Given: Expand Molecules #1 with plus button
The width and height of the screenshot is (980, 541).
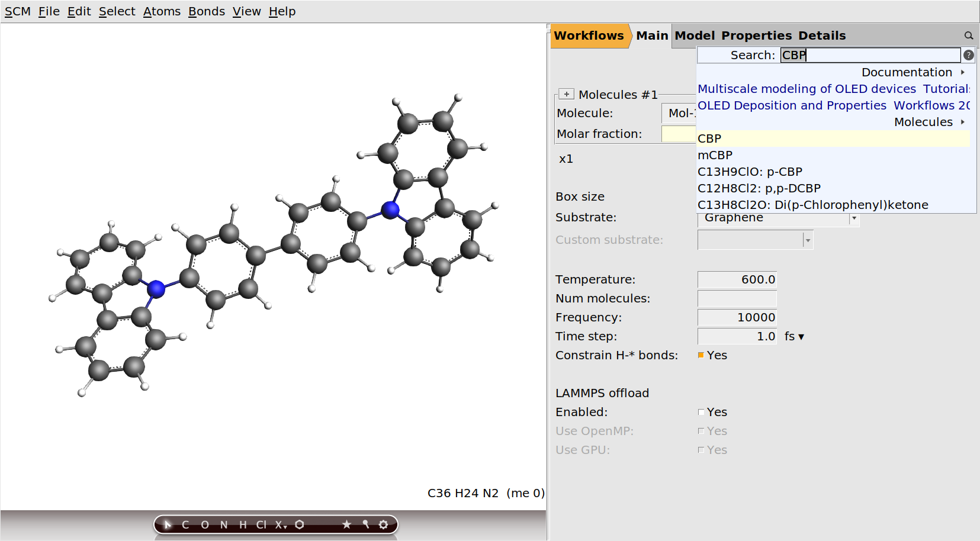Looking at the screenshot, I should point(567,94).
